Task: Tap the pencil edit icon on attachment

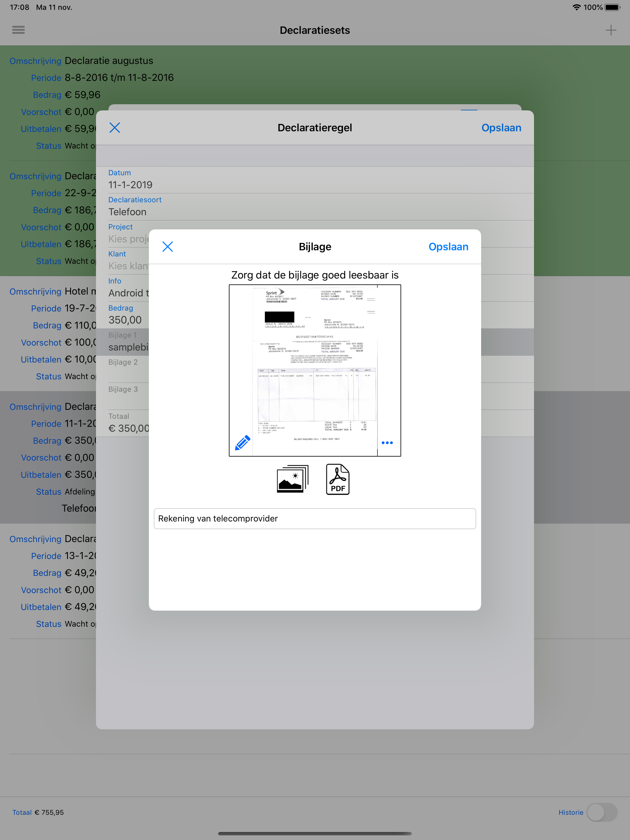Action: [242, 442]
